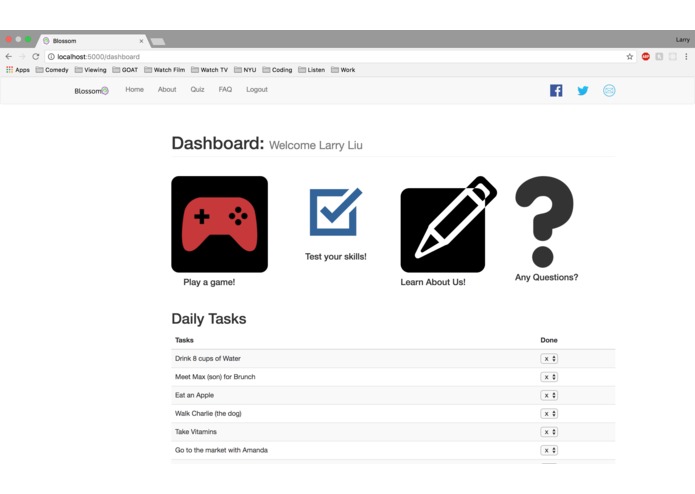Open the About nav item
695x494 pixels.
(167, 89)
